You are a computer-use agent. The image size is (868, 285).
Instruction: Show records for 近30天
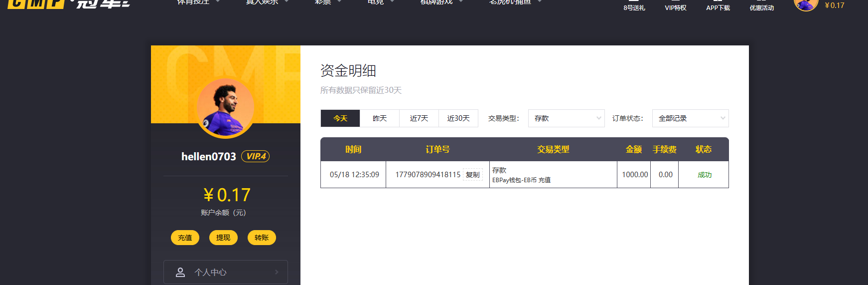pos(458,118)
